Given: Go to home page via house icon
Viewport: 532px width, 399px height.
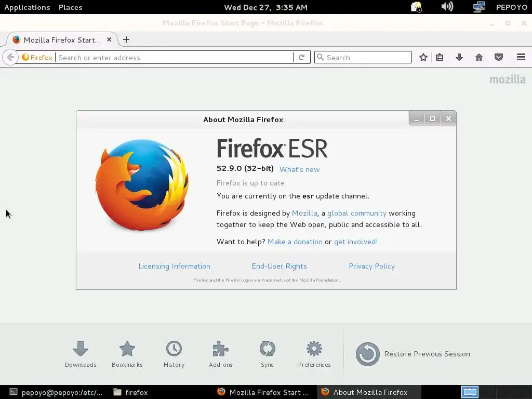Looking at the screenshot, I should coord(478,57).
